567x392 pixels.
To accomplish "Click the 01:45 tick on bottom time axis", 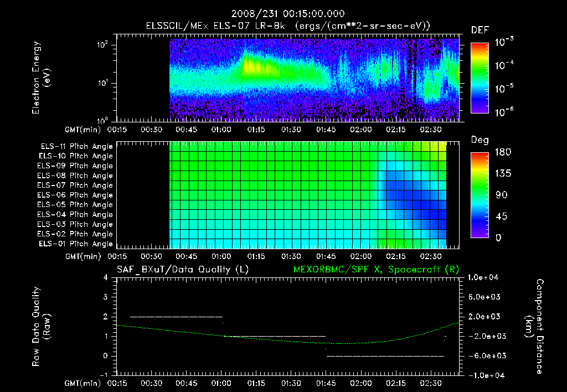I will [x=326, y=383].
